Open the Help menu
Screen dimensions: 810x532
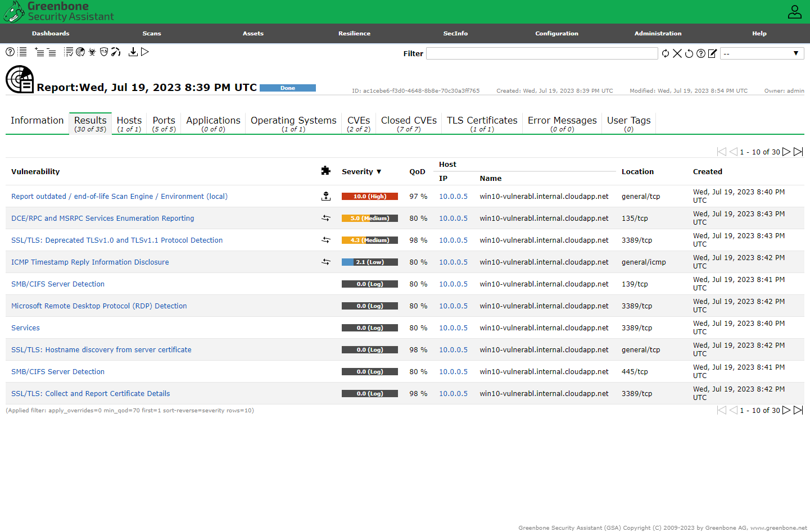point(759,33)
